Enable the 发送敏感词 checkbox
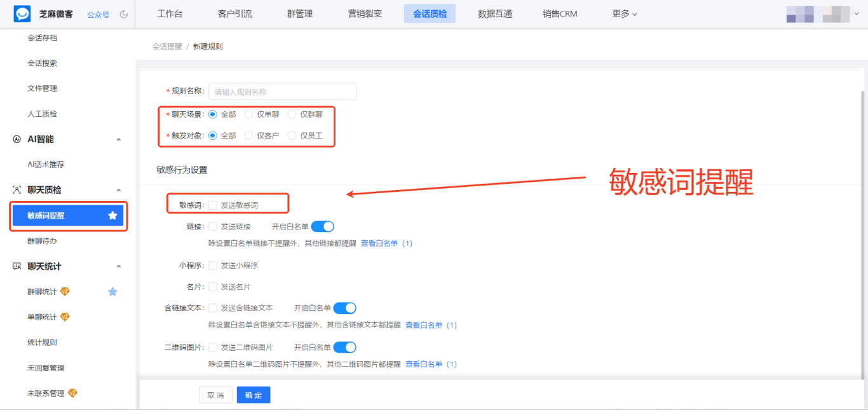Screen dimensions: 868x410 213,203
